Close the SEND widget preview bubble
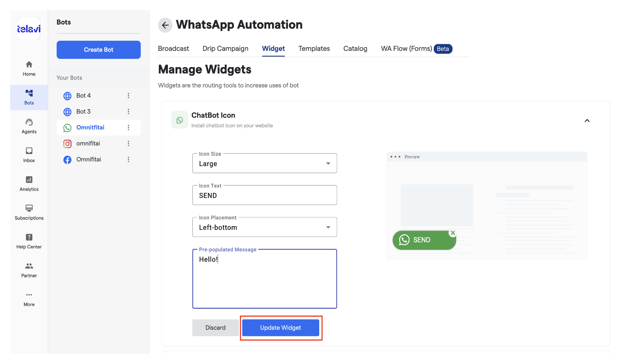Viewport: 629px width, 364px height. [x=453, y=233]
